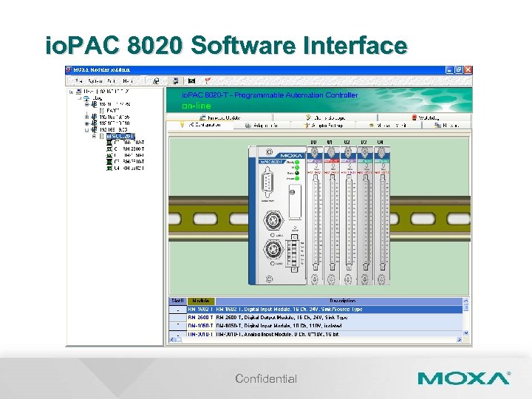Select RM-2600-T in the device tree
This screenshot has width=532, height=399.
coord(129,149)
